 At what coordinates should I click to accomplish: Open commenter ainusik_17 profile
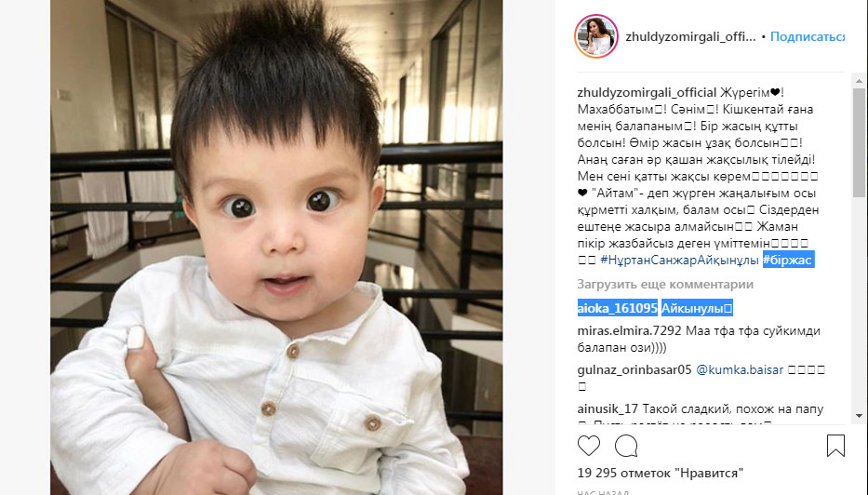(608, 409)
